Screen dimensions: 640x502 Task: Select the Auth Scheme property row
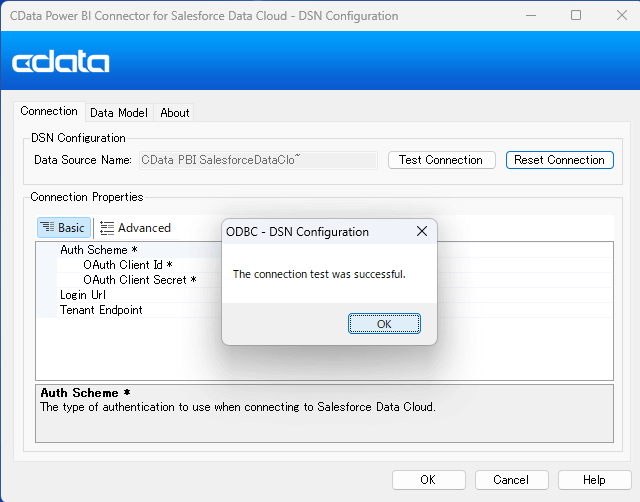pos(94,250)
